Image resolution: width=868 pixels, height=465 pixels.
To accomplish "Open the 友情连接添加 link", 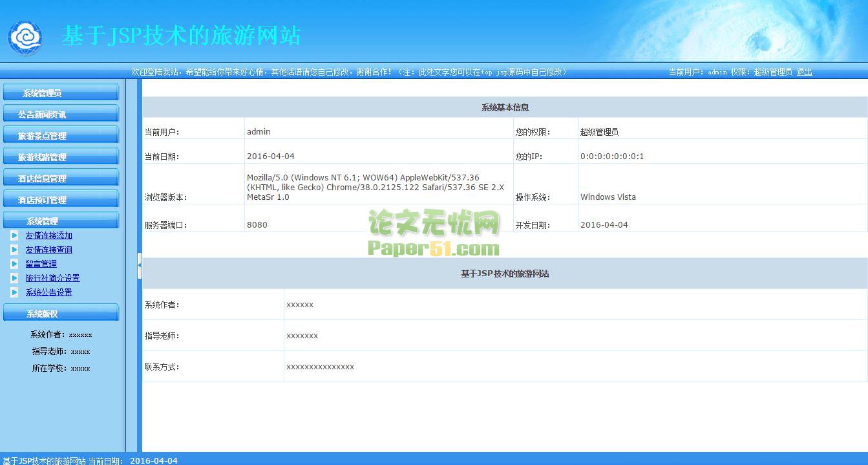I will (49, 235).
